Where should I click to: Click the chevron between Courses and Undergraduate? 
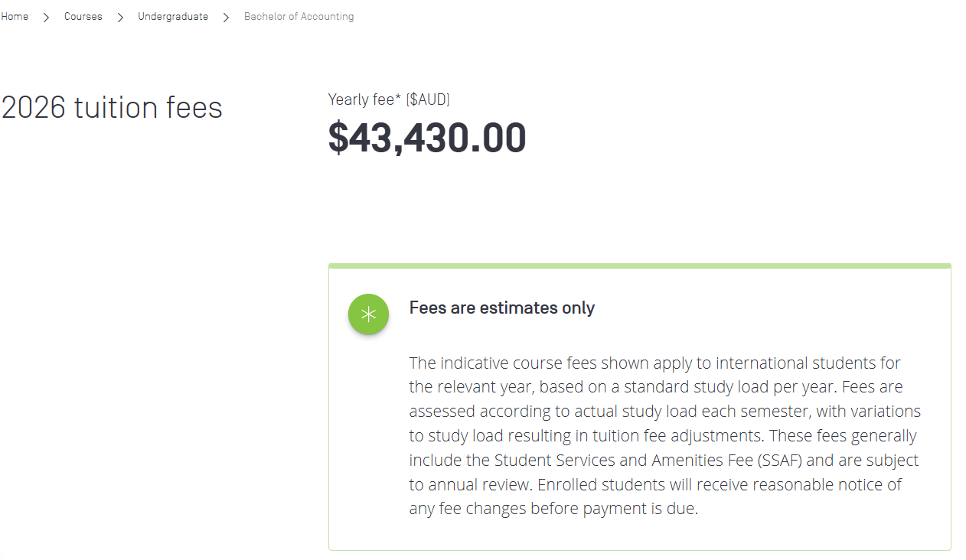point(120,17)
